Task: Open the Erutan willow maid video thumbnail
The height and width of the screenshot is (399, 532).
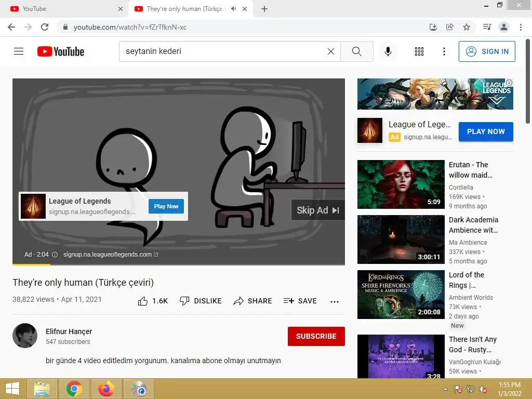Action: click(401, 184)
